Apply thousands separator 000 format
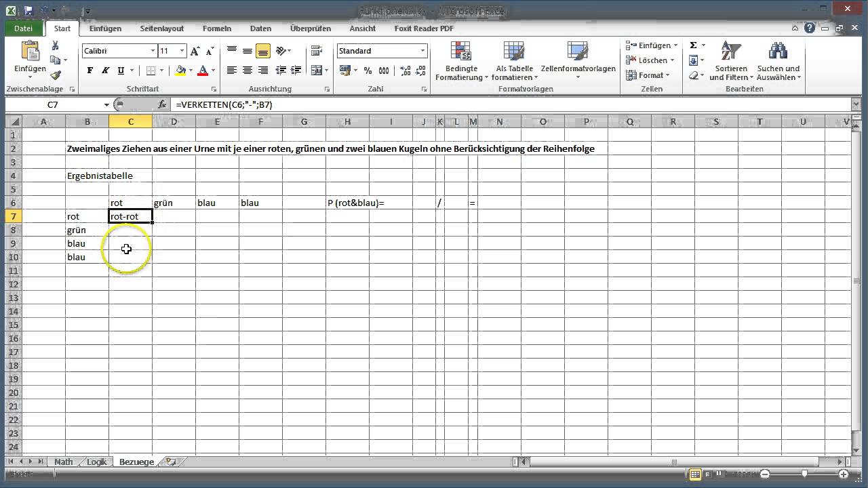The width and height of the screenshot is (868, 488). [384, 70]
